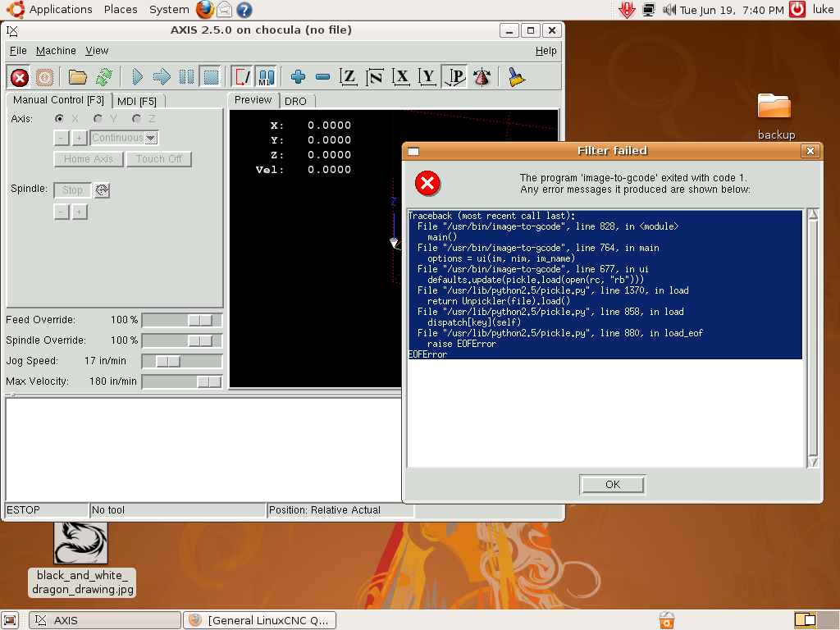
Task: Run the program with play icon
Action: point(137,78)
